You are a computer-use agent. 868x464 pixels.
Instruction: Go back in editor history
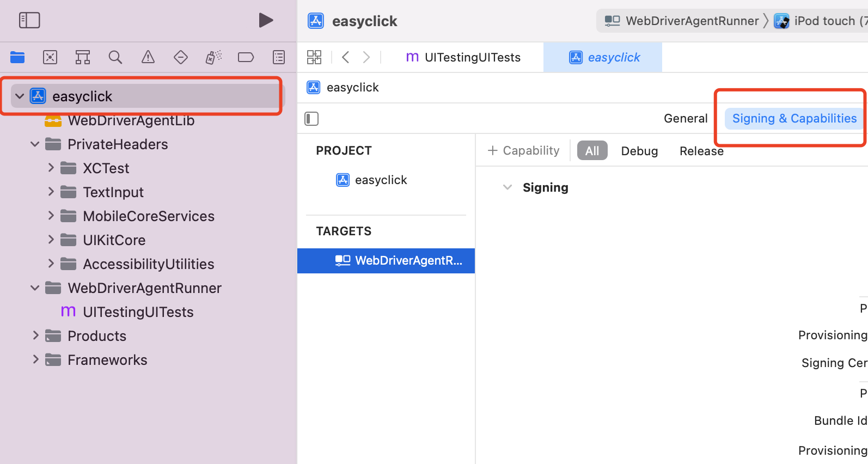(x=345, y=57)
